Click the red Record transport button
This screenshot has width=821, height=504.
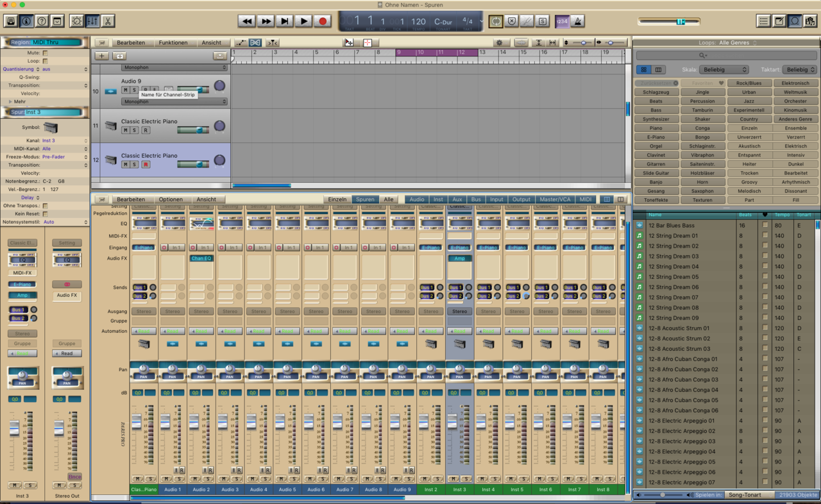click(x=323, y=21)
